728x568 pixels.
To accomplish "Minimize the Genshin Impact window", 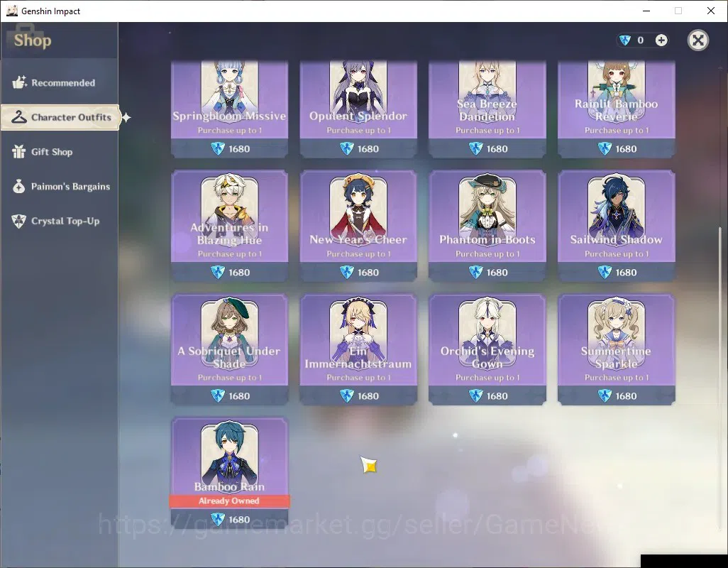I will pyautogui.click(x=646, y=11).
